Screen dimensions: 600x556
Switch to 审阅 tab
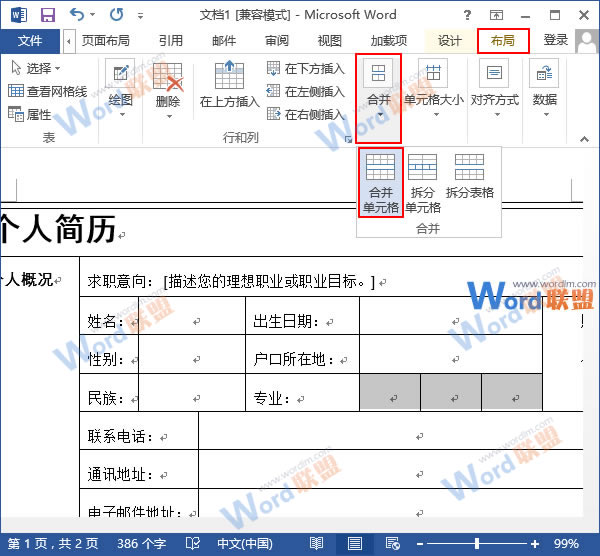click(x=277, y=41)
